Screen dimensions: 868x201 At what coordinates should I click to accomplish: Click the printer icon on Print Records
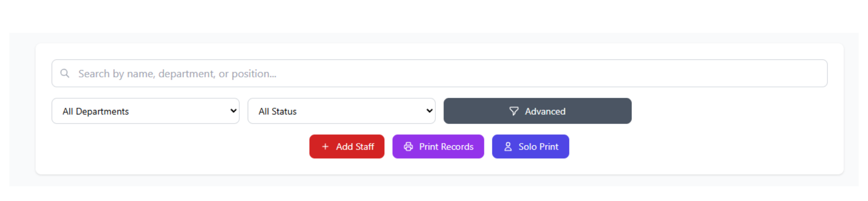pyautogui.click(x=408, y=147)
